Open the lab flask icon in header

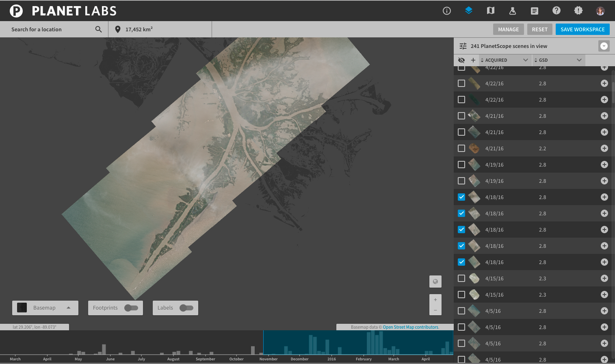(513, 11)
